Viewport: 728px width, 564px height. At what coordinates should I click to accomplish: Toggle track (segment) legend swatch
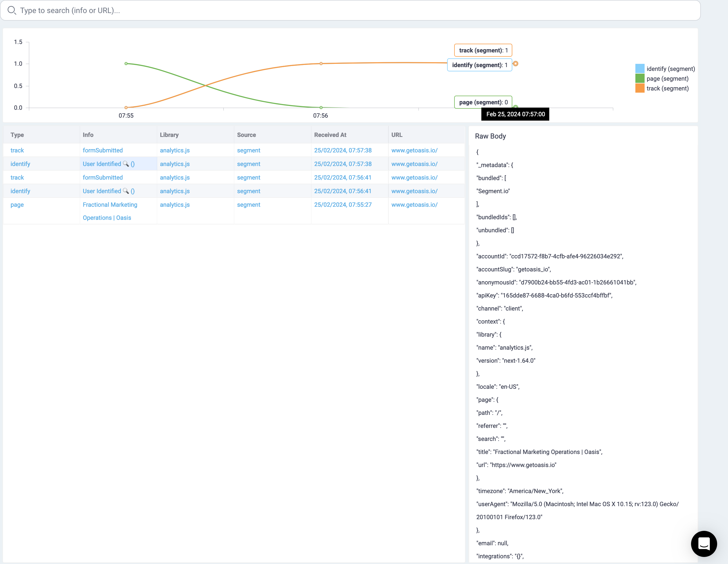[640, 88]
